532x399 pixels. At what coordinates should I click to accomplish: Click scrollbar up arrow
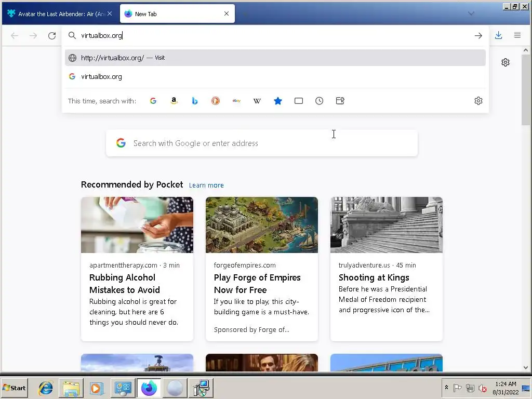tap(526, 50)
